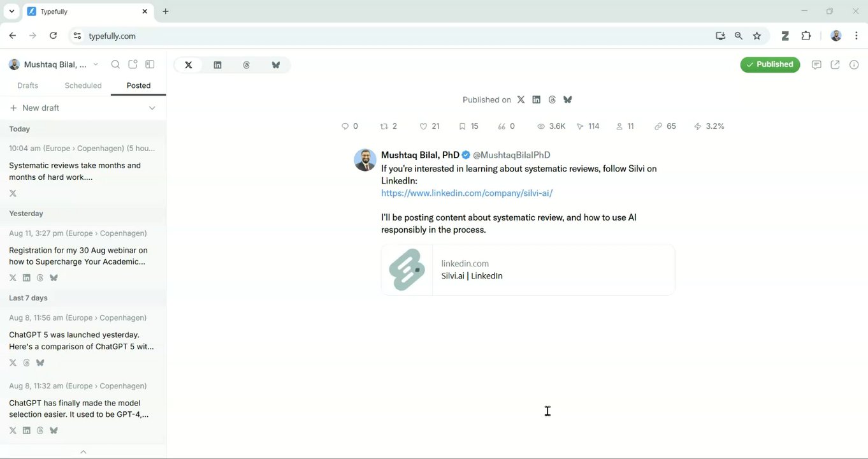Click X icon in 'Published on' row
The height and width of the screenshot is (459, 868).
[x=521, y=99]
